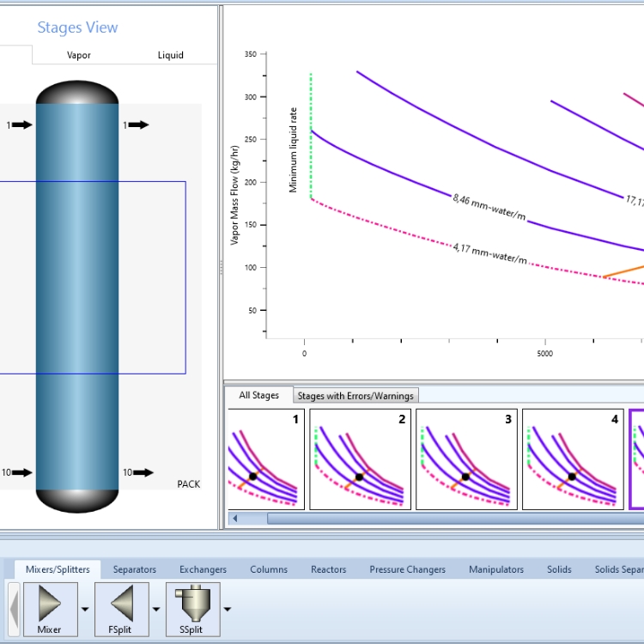Screen dimensions: 644x644
Task: Select the stage 3 hydraulic plot thumbnail
Action: tap(466, 459)
